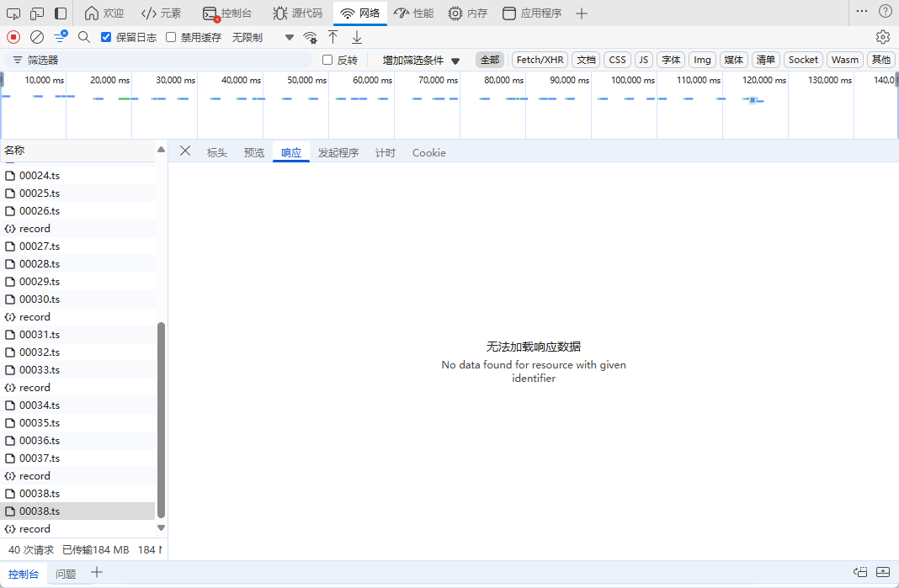Open the network search magnifier
The width and height of the screenshot is (899, 588).
[x=83, y=37]
